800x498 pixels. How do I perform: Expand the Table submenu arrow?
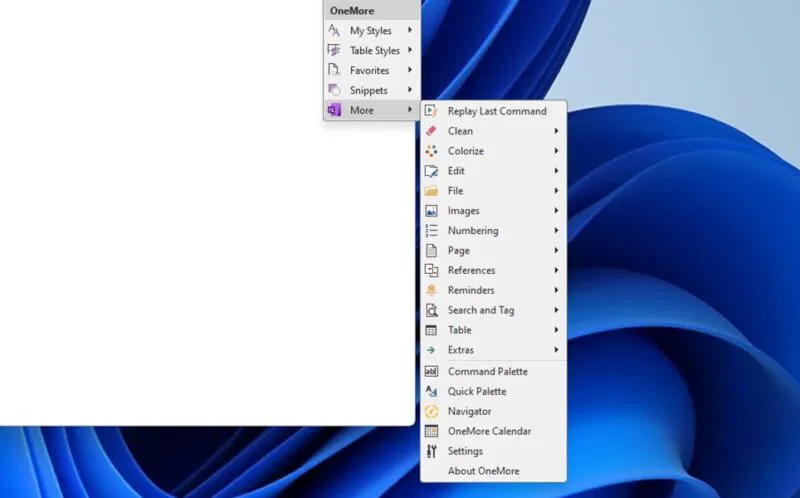tap(556, 330)
